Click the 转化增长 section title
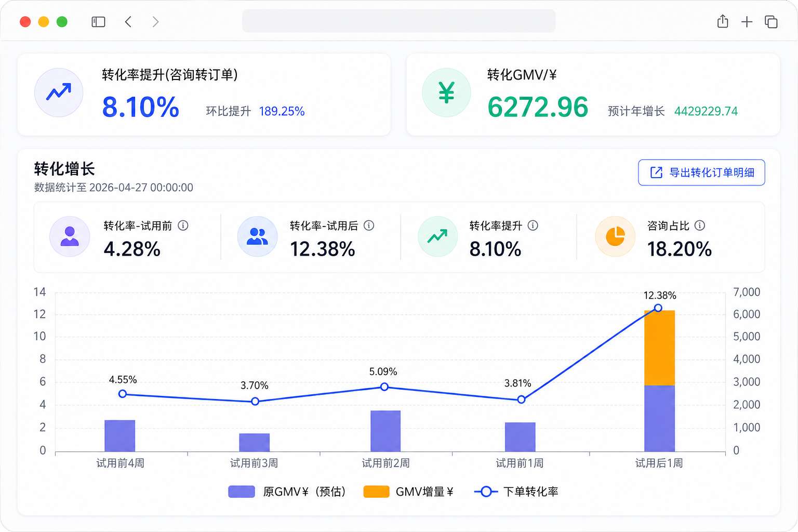798x532 pixels. point(64,169)
